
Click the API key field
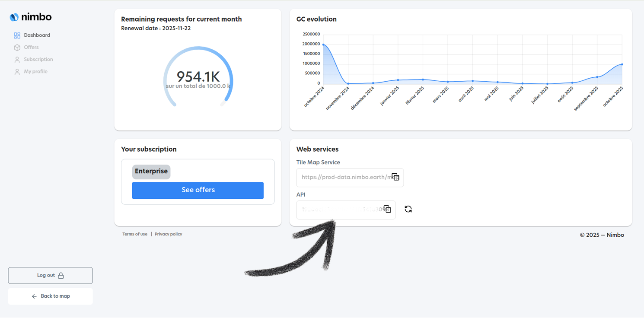339,210
